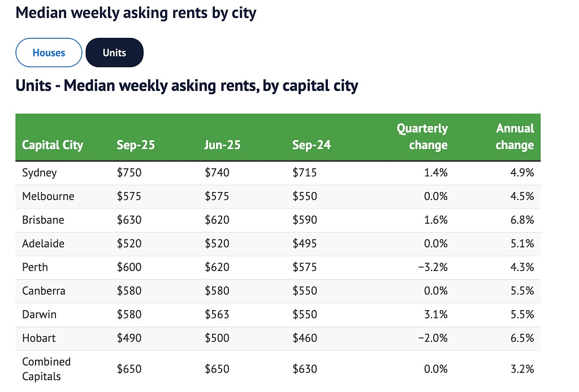Click Perth's quarterly change of −3.2%
This screenshot has width=579, height=392.
433,268
